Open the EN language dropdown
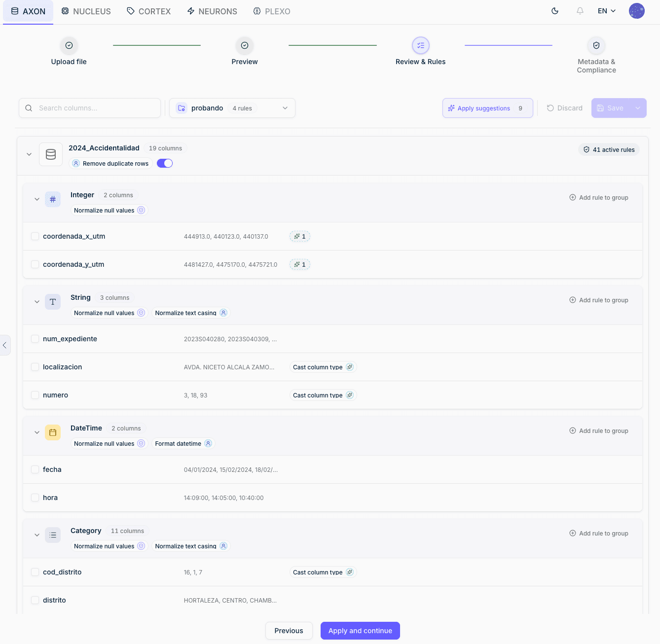Image resolution: width=660 pixels, height=644 pixels. pyautogui.click(x=607, y=11)
